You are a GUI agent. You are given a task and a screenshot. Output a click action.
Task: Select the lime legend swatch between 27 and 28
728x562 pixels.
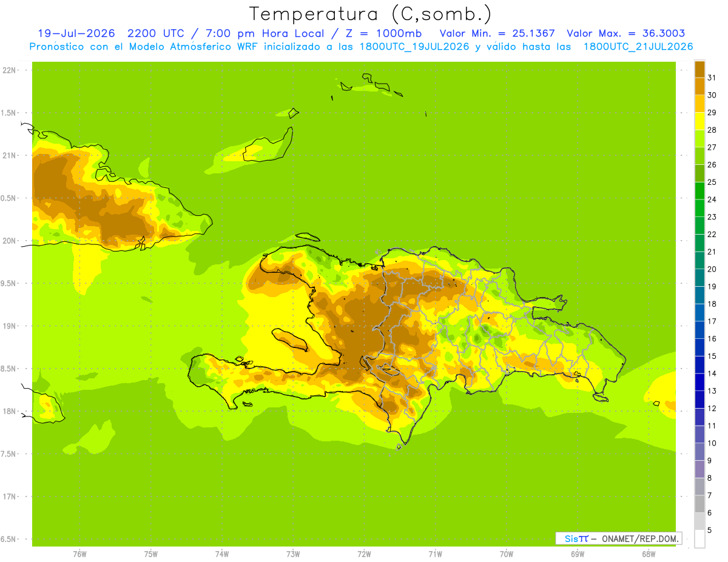[699, 139]
